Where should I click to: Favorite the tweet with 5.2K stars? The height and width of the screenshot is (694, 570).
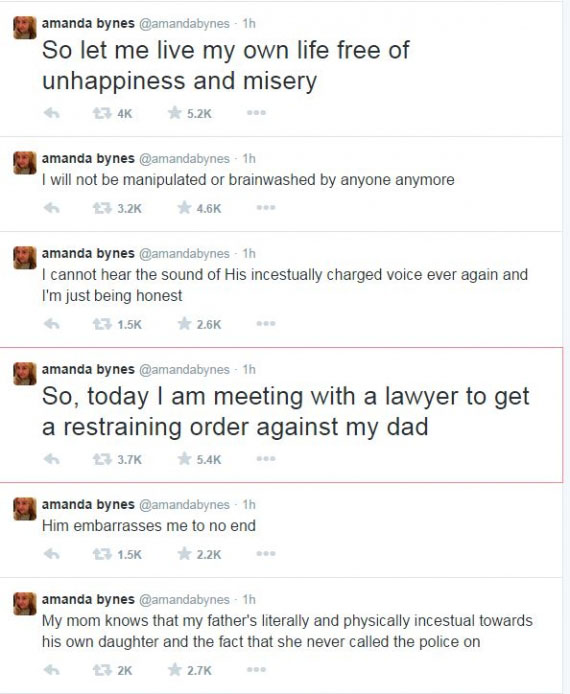(175, 113)
